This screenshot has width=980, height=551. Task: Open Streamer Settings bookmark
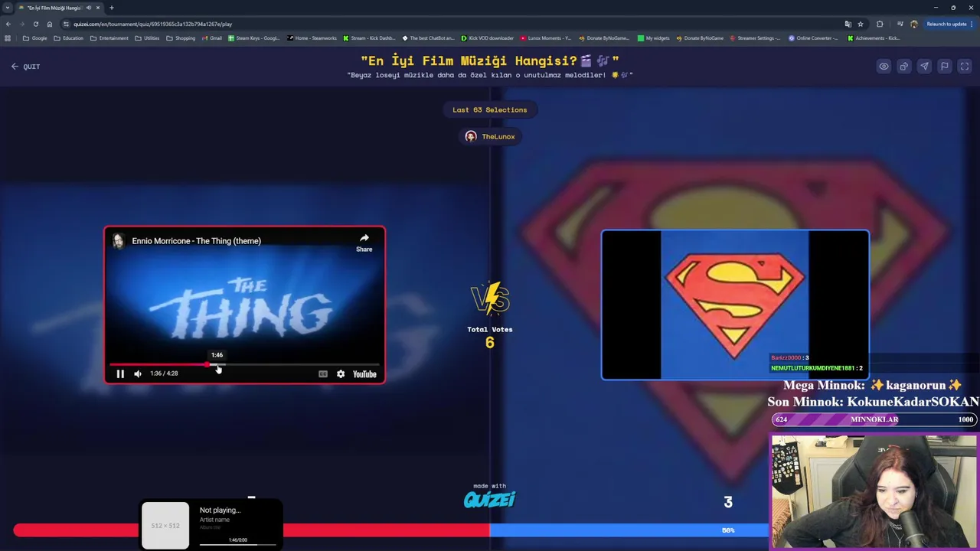756,38
